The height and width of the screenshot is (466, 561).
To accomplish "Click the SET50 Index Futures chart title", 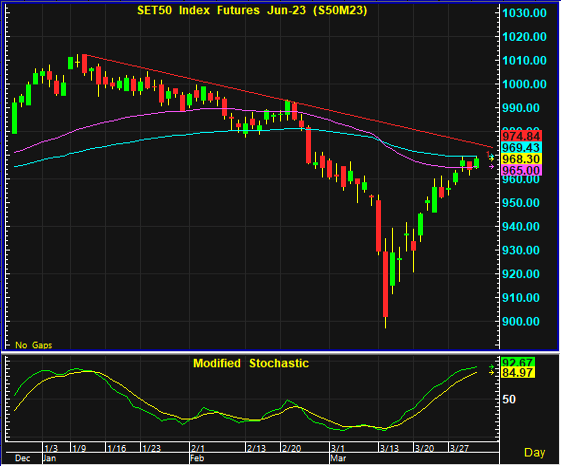I will [252, 10].
